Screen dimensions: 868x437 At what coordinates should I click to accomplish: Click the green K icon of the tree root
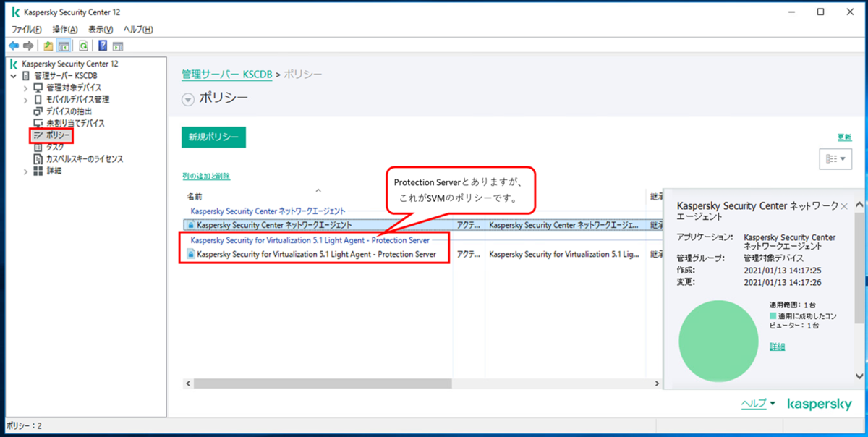point(14,64)
